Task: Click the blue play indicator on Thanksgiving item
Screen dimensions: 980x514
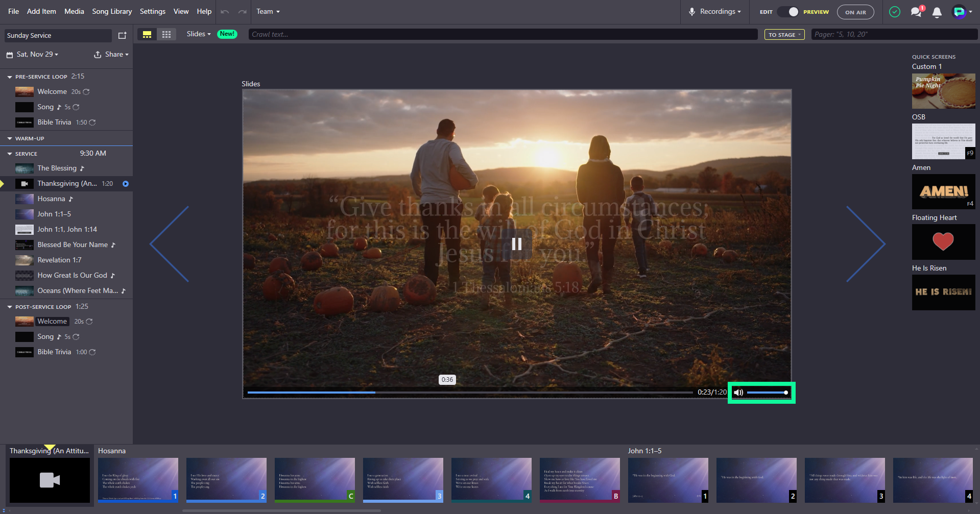Action: [126, 184]
